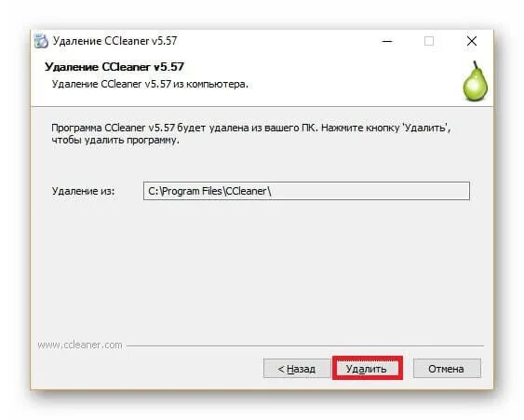Confirm removal with the 'Удалить' button
The image size is (524, 420).
point(367,369)
